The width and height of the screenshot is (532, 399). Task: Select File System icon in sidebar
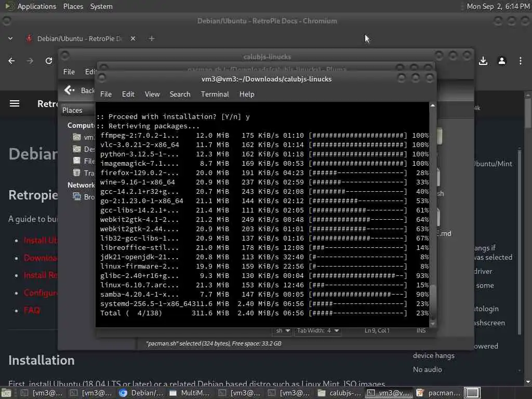77,161
